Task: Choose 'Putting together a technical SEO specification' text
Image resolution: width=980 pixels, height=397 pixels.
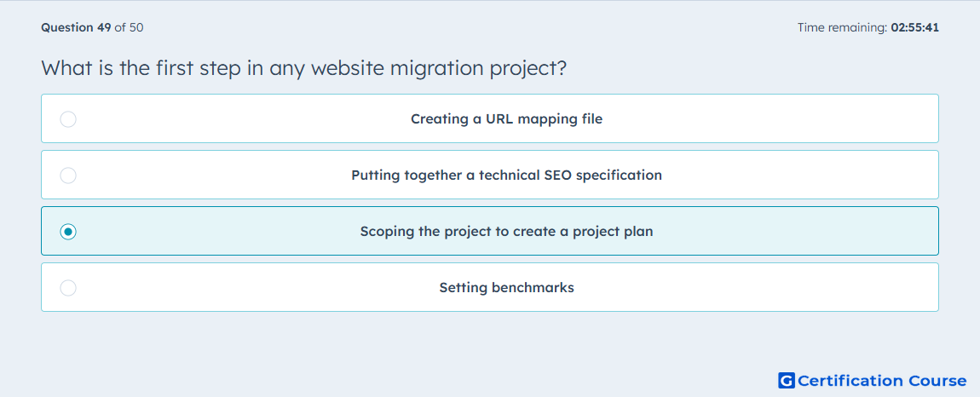Action: [x=506, y=175]
